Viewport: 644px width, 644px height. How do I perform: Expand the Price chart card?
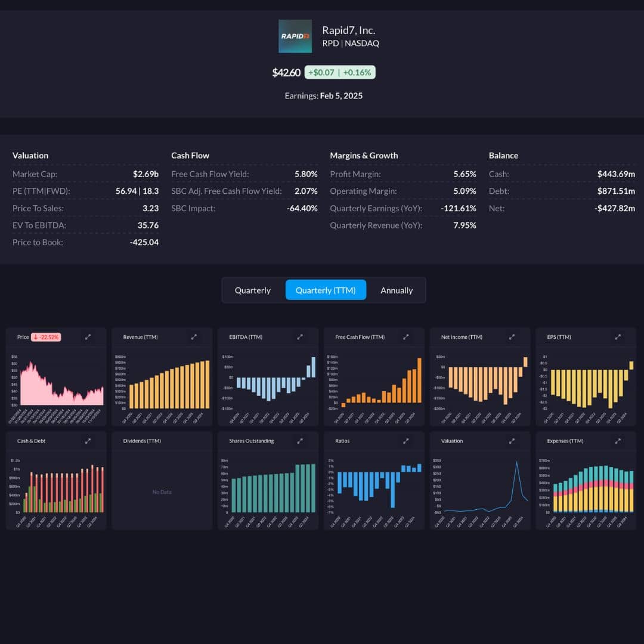pyautogui.click(x=88, y=337)
